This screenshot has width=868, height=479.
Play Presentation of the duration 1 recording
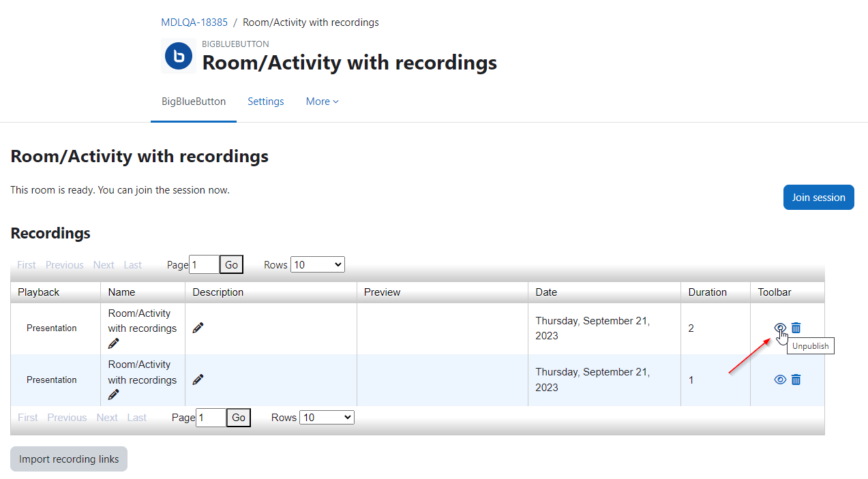pyautogui.click(x=52, y=380)
